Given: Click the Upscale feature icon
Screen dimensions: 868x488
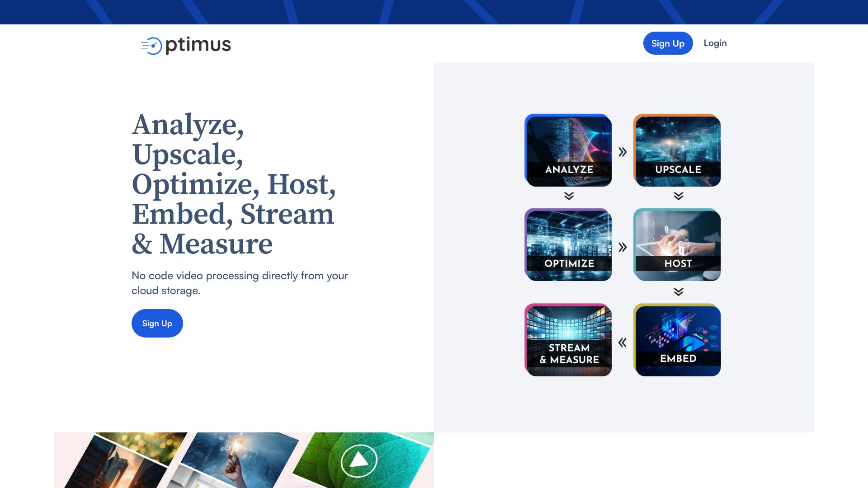Looking at the screenshot, I should click(677, 150).
